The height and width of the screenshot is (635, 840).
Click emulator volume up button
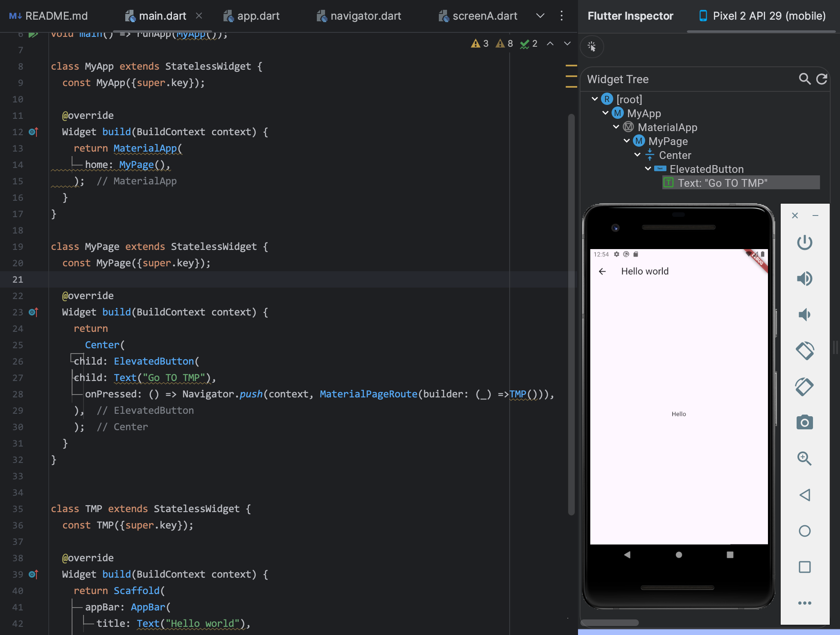[804, 279]
